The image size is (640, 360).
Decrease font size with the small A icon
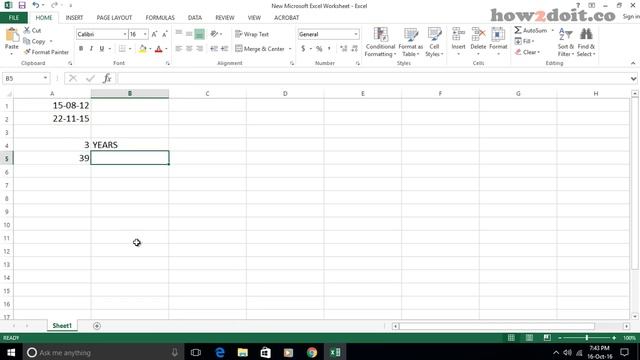pyautogui.click(x=164, y=34)
